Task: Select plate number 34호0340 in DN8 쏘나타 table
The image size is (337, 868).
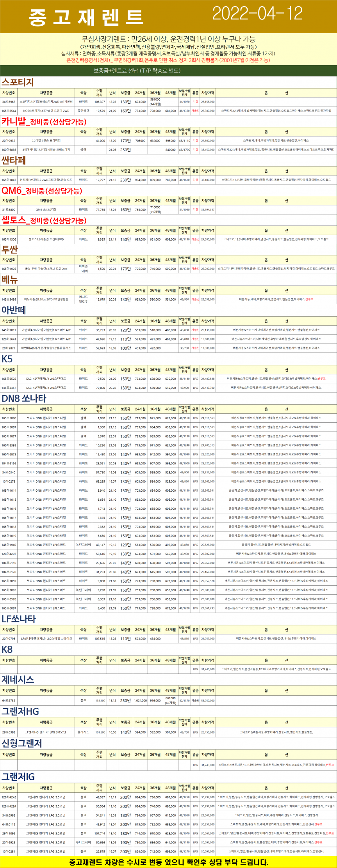Action: click(x=9, y=472)
